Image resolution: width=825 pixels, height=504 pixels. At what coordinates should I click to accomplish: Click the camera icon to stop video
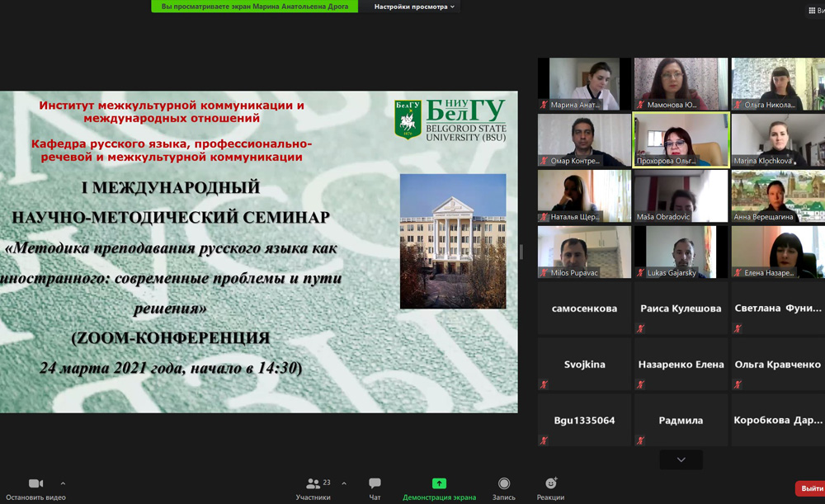[35, 483]
